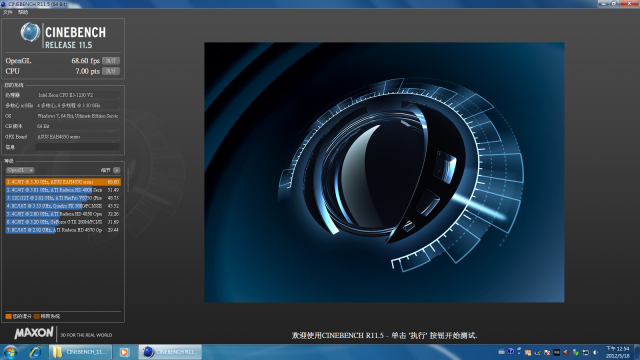The width and height of the screenshot is (640, 360).
Task: Select ranking row 2 with score 51.49
Action: tap(63, 190)
